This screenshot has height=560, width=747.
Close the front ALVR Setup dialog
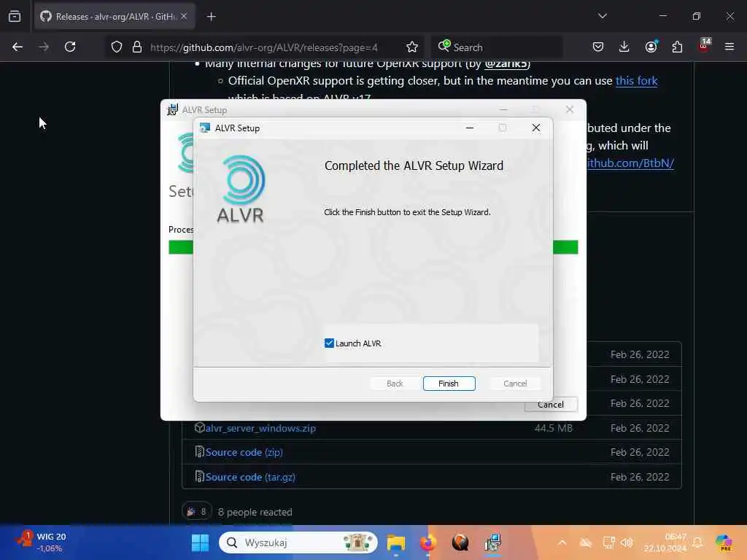(x=536, y=128)
